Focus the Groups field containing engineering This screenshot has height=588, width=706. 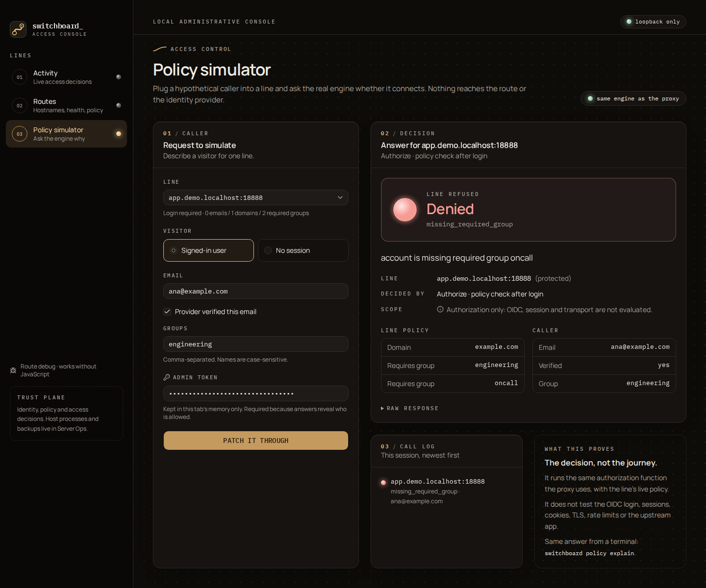256,344
